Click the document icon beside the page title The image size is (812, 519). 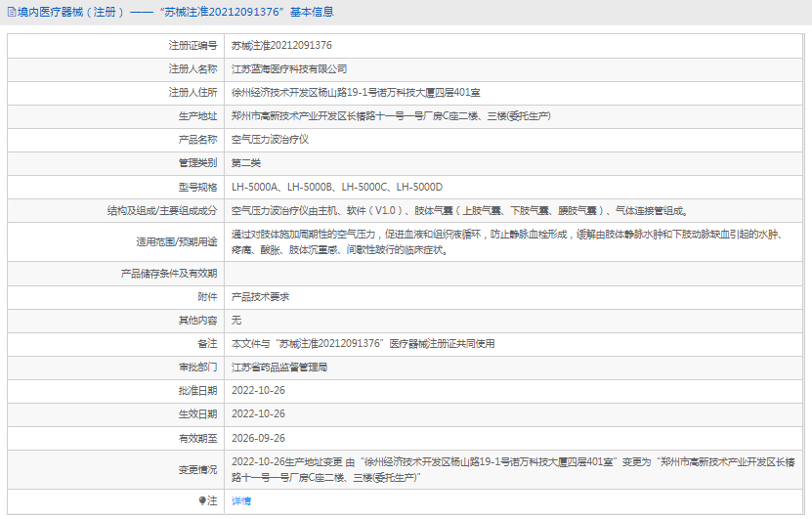point(12,12)
